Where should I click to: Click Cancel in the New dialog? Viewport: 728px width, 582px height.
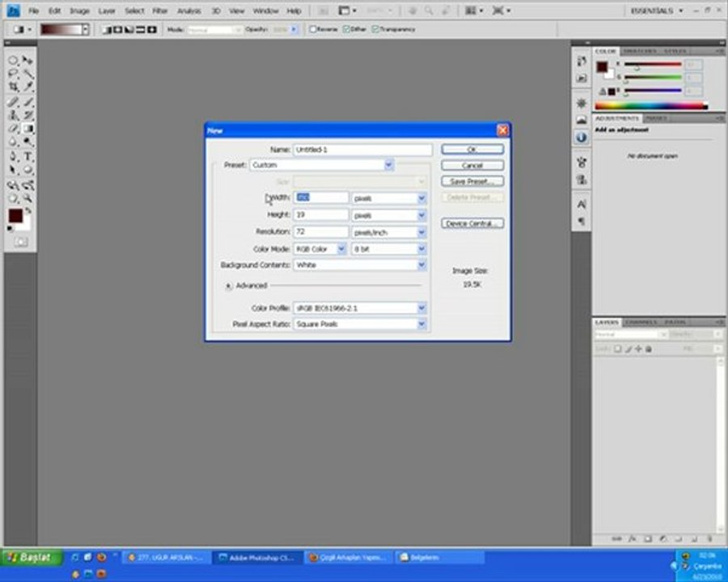pyautogui.click(x=472, y=166)
